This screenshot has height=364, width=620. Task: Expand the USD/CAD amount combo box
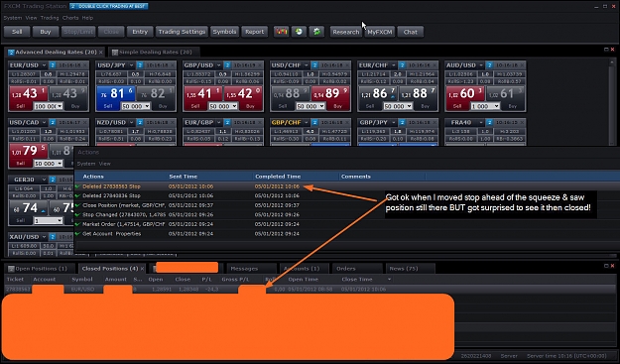pos(60,164)
